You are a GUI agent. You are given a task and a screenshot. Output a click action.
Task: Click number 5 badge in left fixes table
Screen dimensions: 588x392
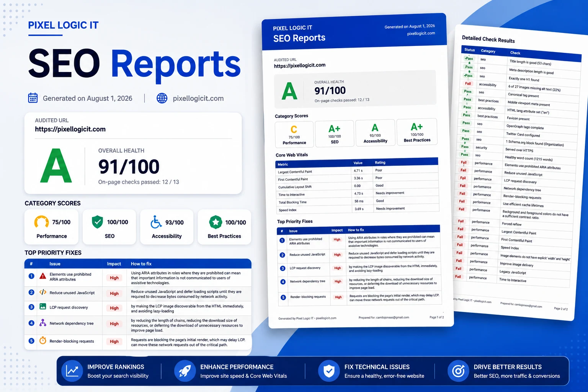point(31,341)
